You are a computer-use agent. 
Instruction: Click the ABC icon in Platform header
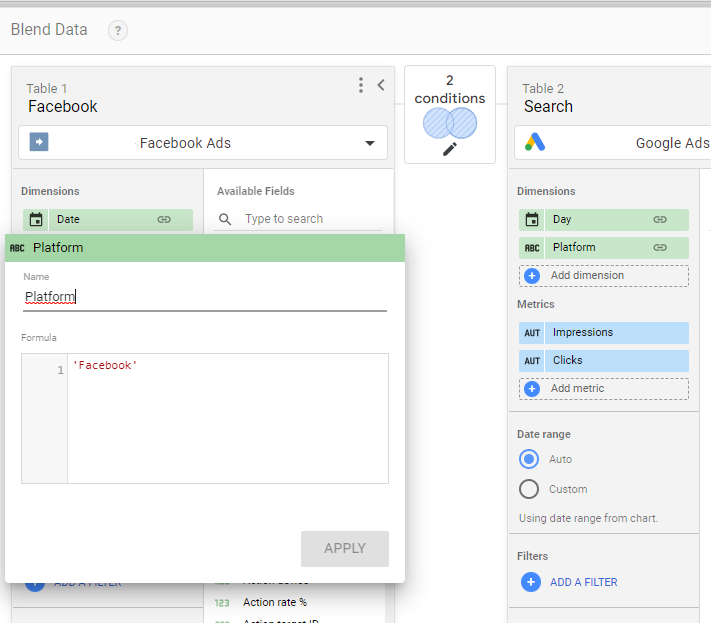(x=17, y=248)
